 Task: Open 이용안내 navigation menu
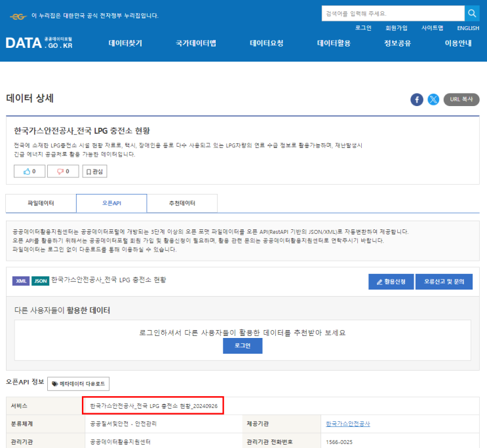click(458, 43)
